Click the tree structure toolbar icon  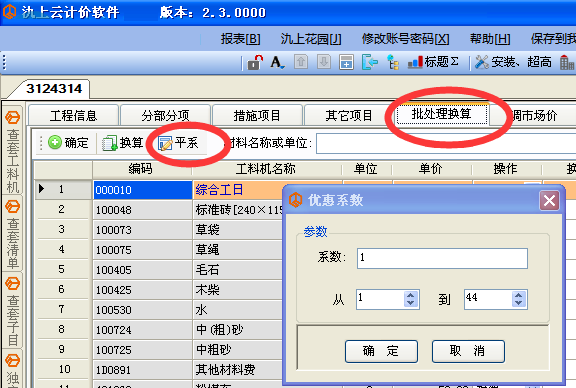coord(393,62)
